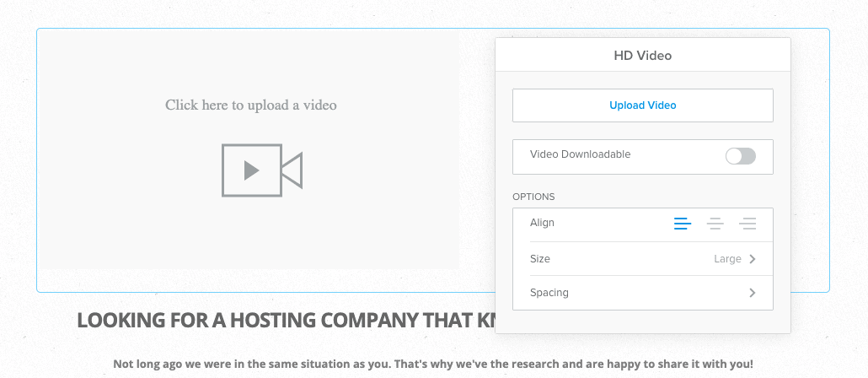Click the HD Video panel title

click(x=643, y=56)
